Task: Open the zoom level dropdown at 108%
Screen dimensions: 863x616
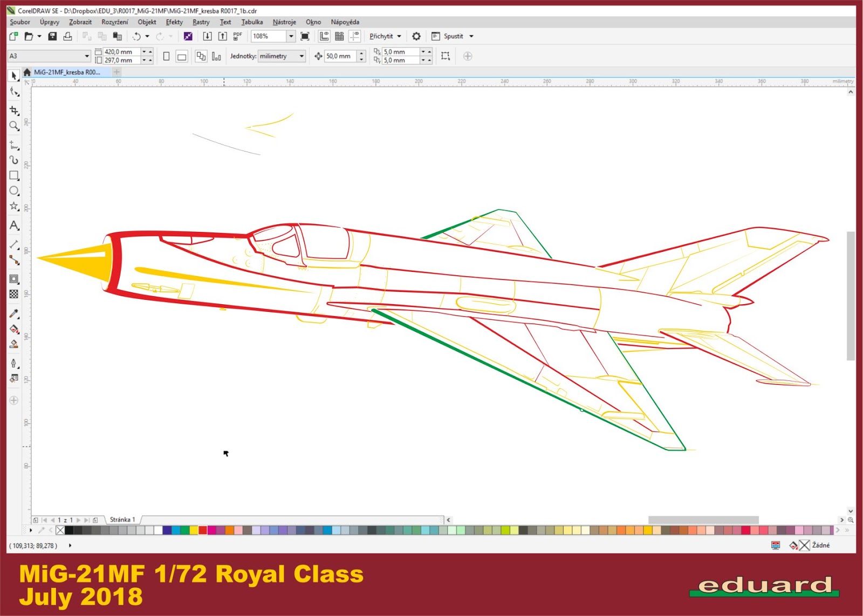Action: [x=291, y=36]
